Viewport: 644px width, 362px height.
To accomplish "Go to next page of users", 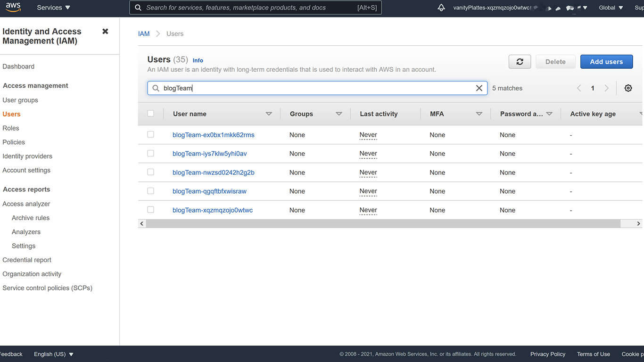I will coord(607,88).
